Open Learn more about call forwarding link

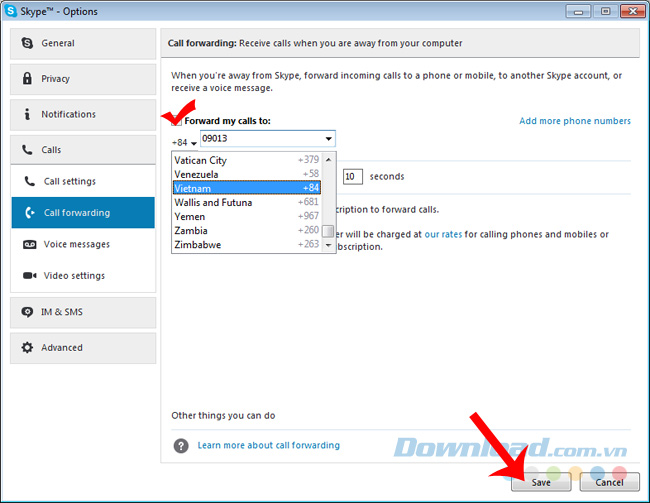tap(268, 445)
